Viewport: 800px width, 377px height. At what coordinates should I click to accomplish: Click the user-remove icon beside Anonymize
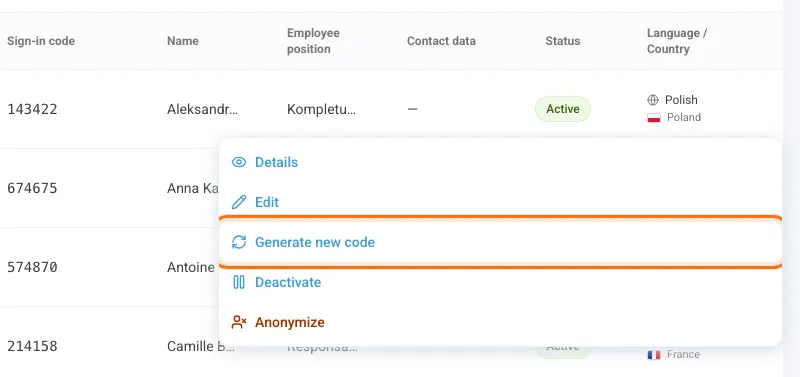point(239,322)
